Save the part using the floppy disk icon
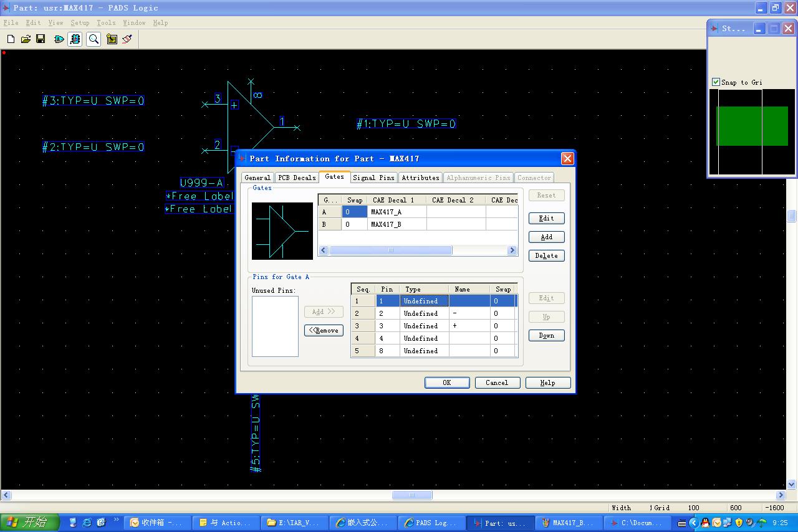The width and height of the screenshot is (798, 532). pyautogui.click(x=41, y=39)
